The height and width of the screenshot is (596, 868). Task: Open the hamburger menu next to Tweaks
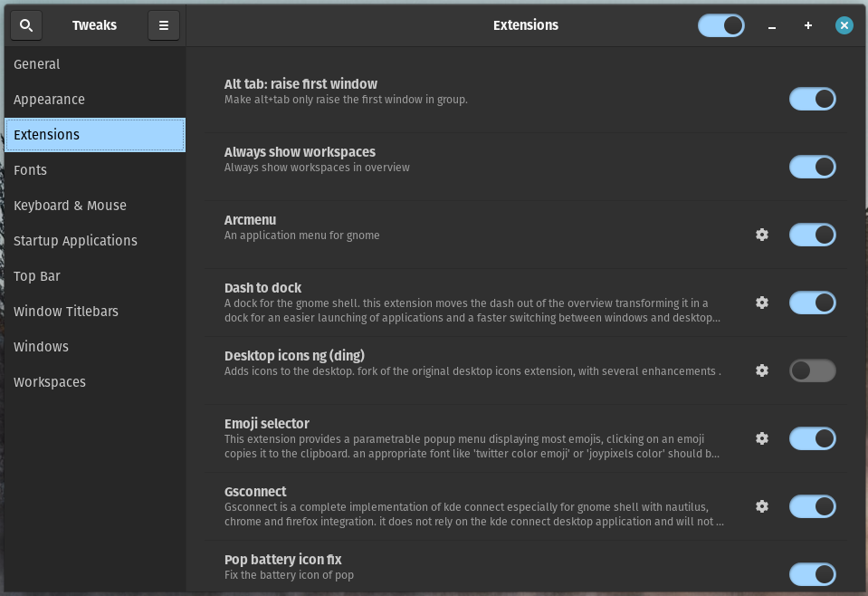164,25
